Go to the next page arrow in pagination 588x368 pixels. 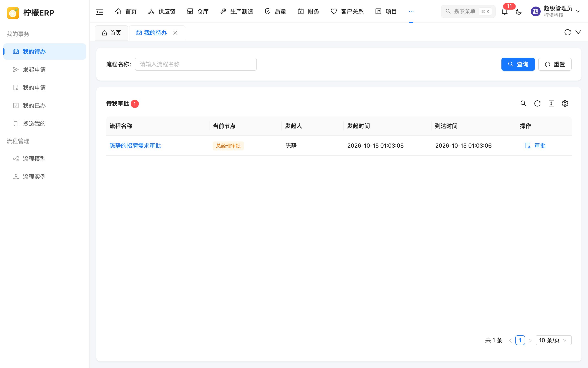(530, 340)
